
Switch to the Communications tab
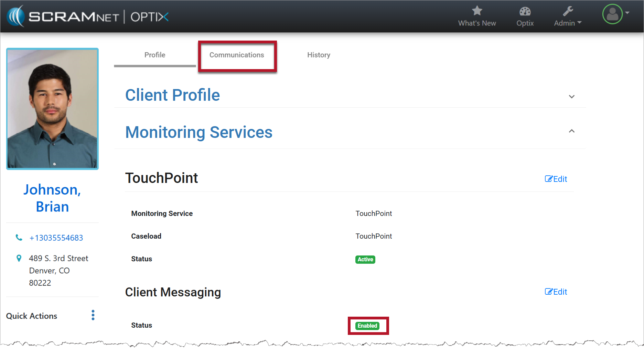click(237, 55)
